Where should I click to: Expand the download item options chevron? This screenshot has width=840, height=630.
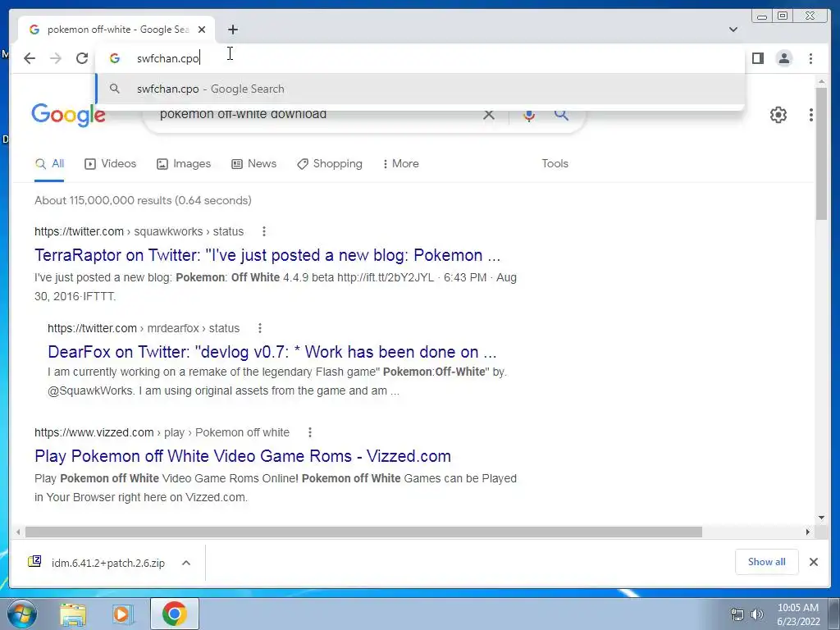(186, 563)
